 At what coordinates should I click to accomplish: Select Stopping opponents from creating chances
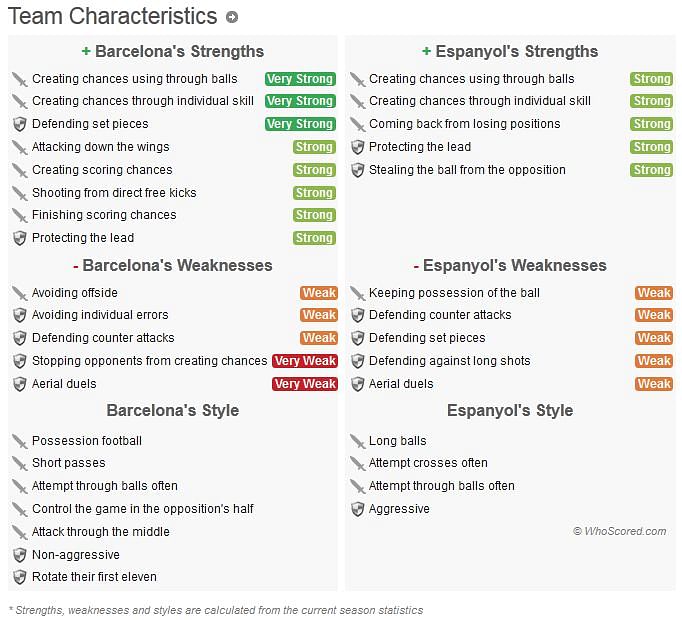coord(150,361)
